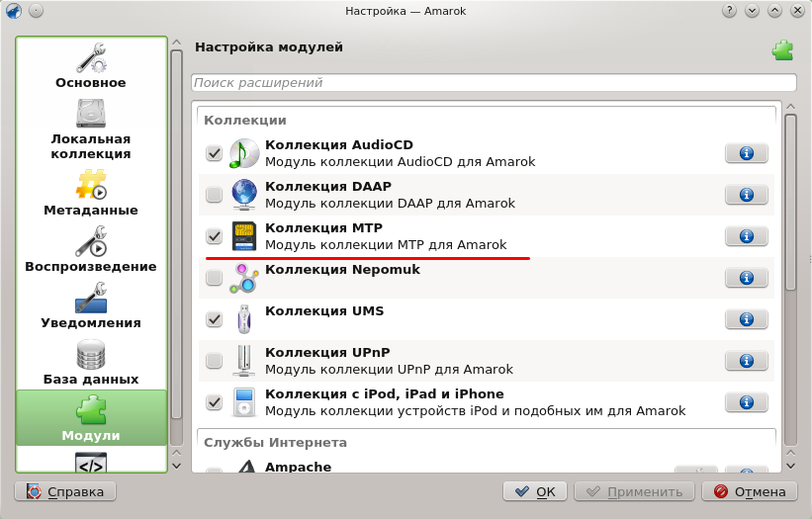This screenshot has height=519, width=812.
Task: Select the Модуль коллекции UPnP для Amarok text
Action: click(389, 370)
